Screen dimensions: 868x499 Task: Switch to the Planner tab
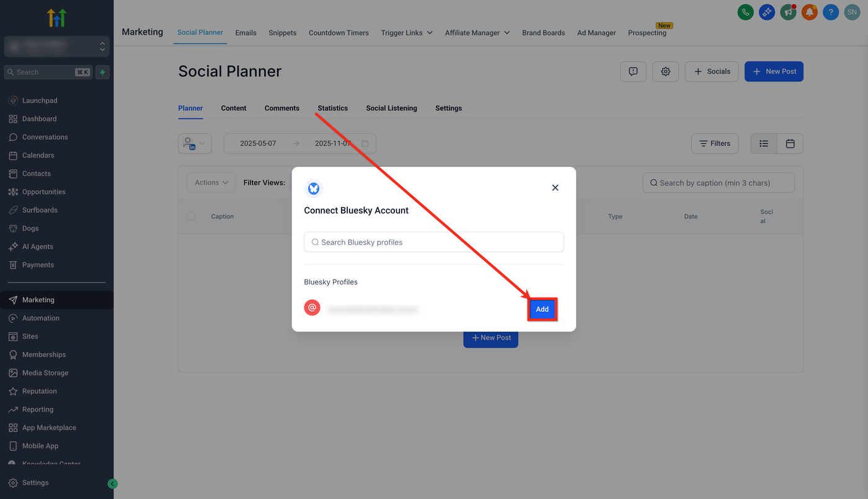tap(190, 108)
